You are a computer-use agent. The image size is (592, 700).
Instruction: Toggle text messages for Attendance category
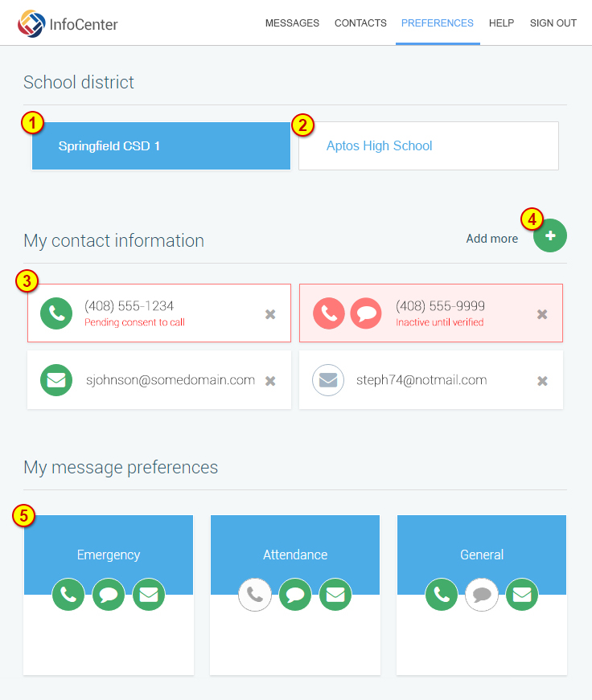click(x=295, y=595)
